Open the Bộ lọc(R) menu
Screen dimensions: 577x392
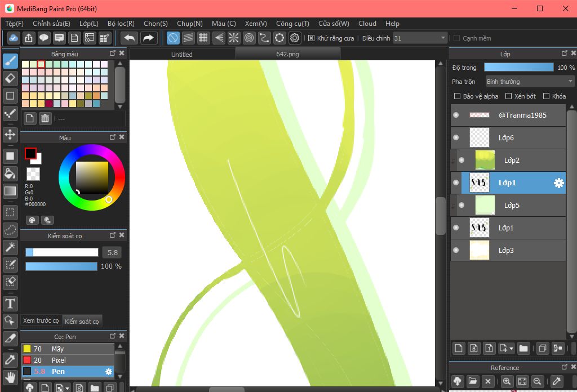point(121,24)
